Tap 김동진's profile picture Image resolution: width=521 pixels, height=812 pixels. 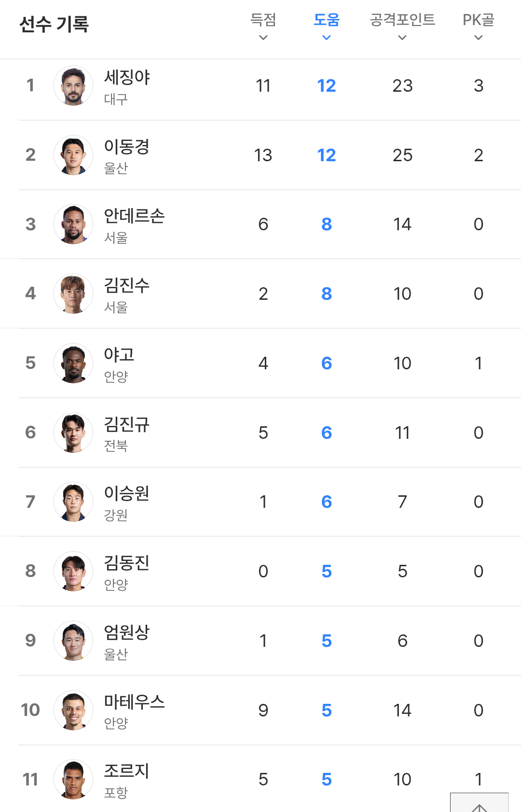[x=73, y=572]
